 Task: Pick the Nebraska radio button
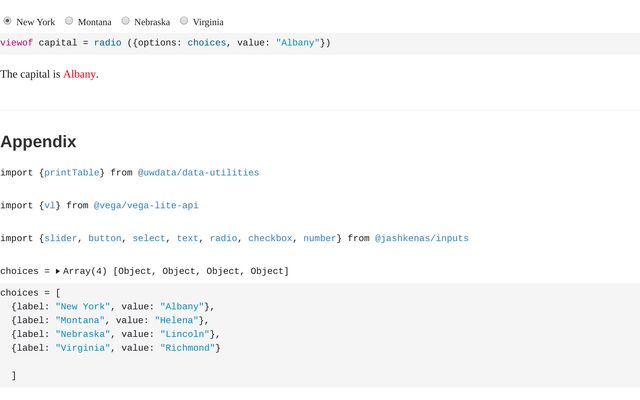(126, 21)
